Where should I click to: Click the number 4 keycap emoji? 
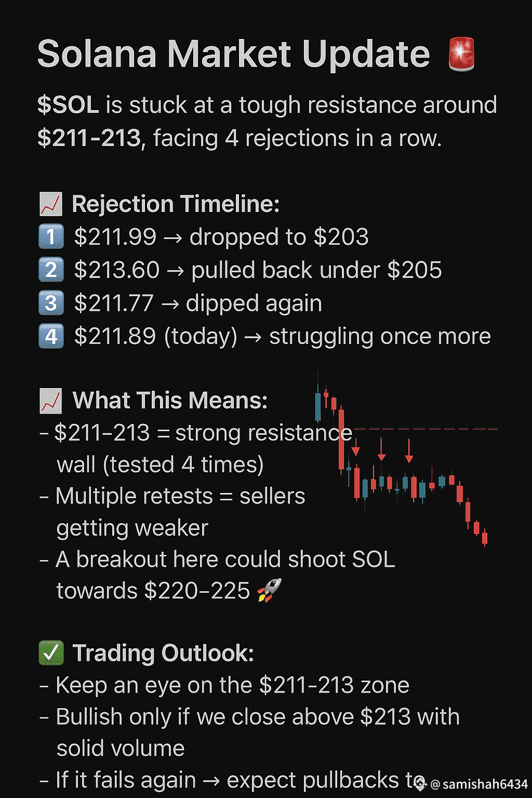click(x=51, y=337)
